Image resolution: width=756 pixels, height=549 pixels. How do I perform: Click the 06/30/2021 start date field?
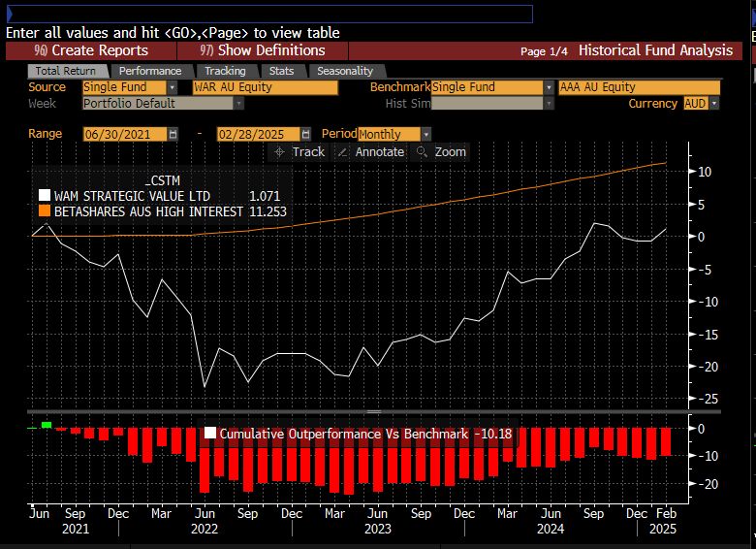125,134
